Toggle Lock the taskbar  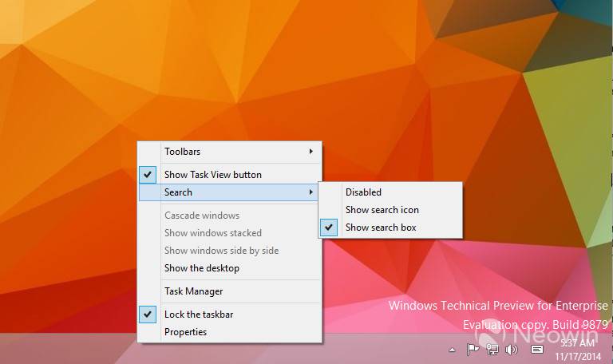(230, 315)
